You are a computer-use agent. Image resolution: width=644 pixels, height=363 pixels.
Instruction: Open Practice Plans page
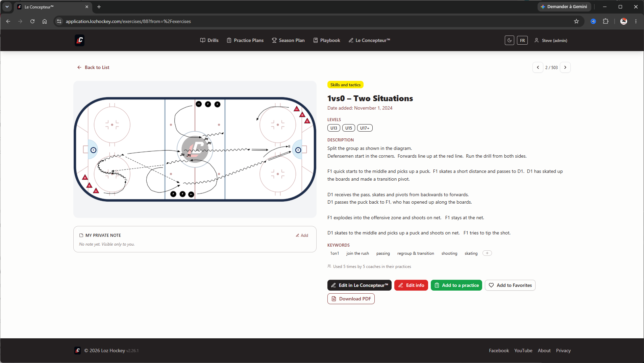pos(245,40)
